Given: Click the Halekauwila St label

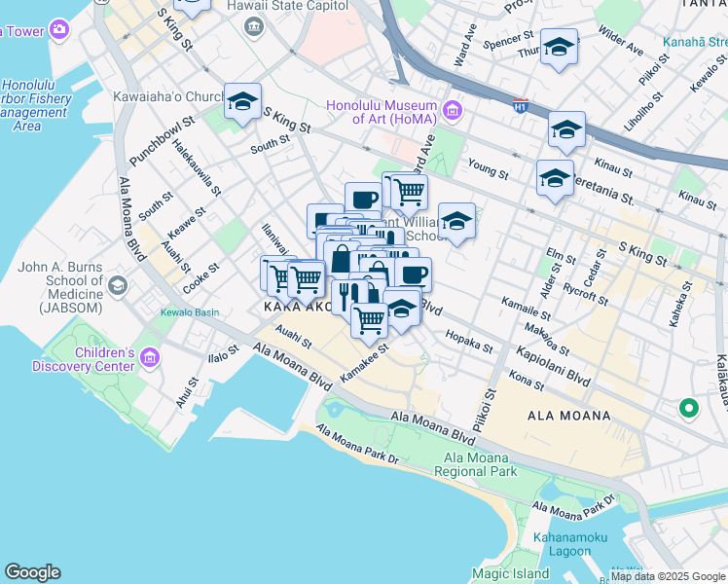Looking at the screenshot, I should tap(197, 167).
